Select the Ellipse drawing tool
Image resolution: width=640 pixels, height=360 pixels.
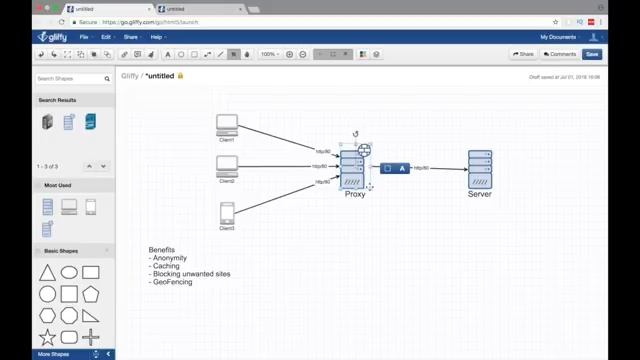click(x=181, y=54)
